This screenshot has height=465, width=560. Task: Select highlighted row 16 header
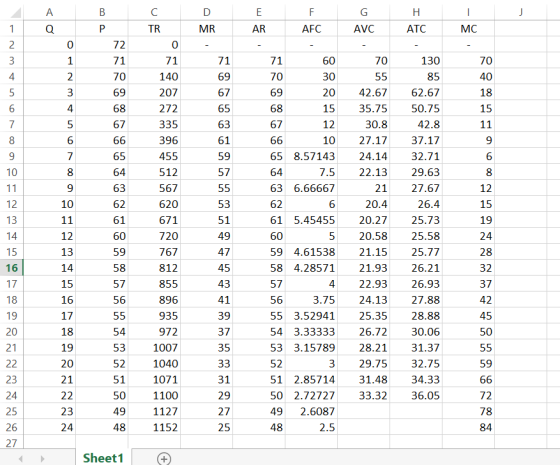point(12,268)
